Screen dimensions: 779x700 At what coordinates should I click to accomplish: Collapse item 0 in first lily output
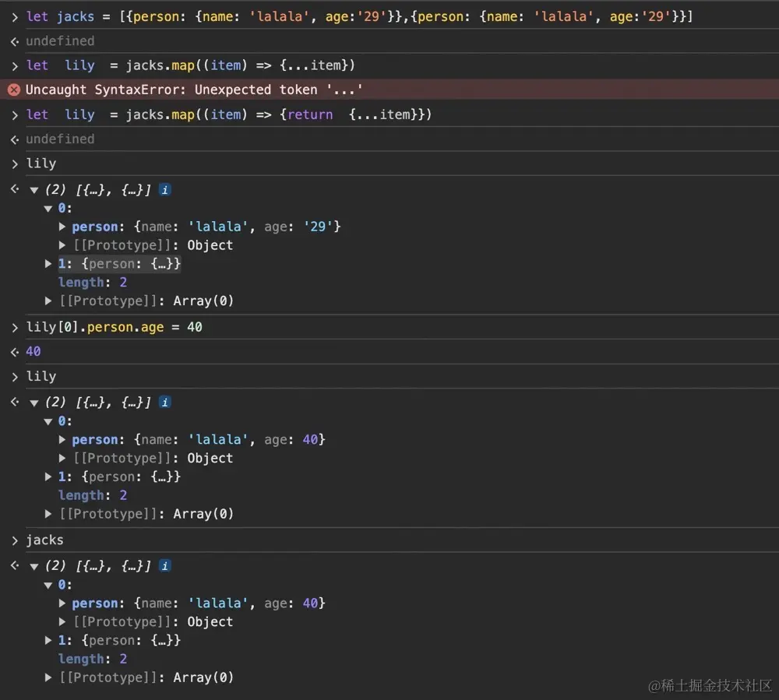tap(48, 209)
